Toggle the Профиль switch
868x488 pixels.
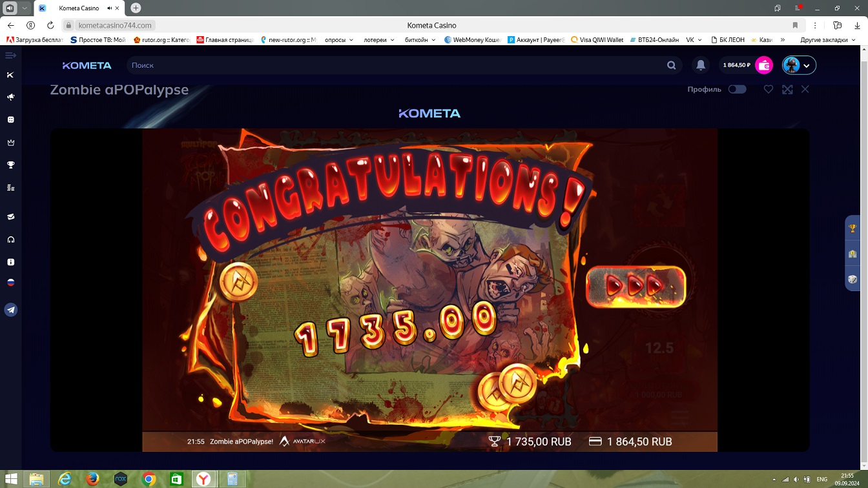(737, 90)
